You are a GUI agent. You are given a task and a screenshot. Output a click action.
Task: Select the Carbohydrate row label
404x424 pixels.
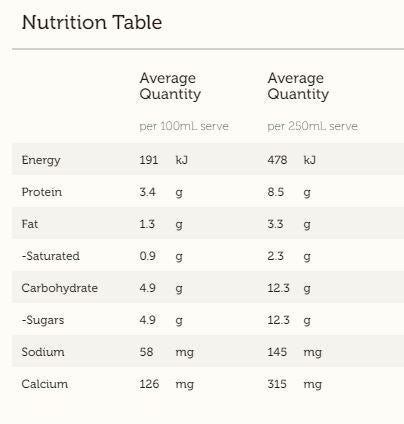point(60,288)
